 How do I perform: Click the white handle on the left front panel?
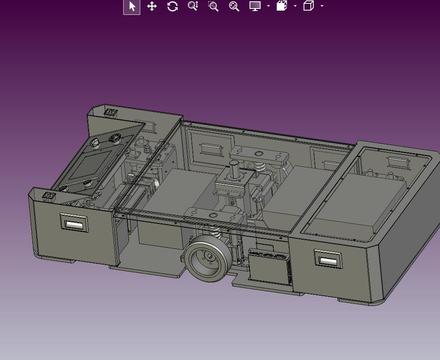[74, 224]
